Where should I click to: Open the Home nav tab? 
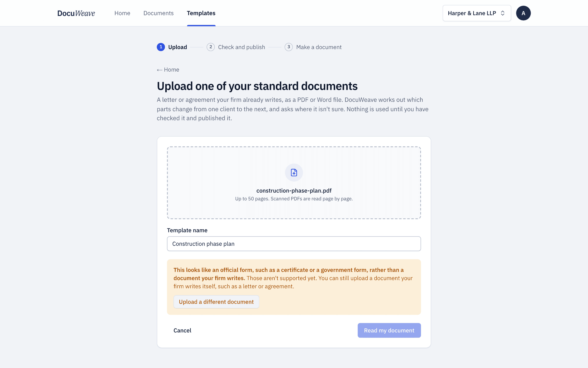click(122, 13)
